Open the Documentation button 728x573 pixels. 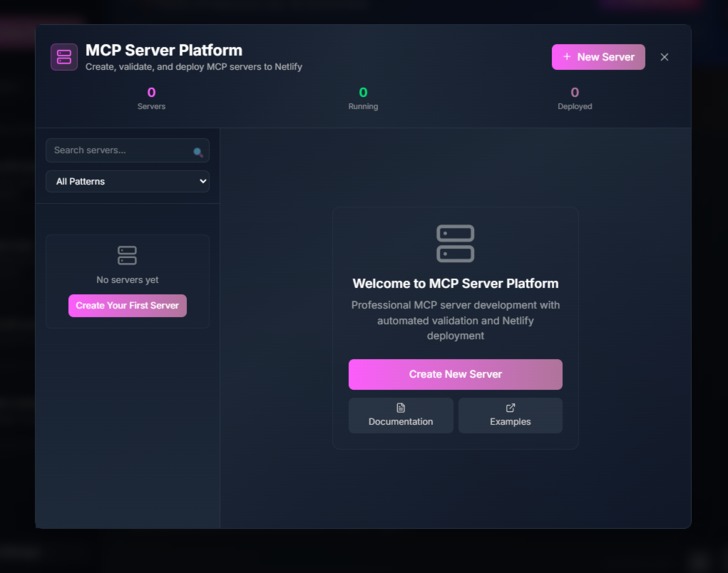(x=401, y=415)
